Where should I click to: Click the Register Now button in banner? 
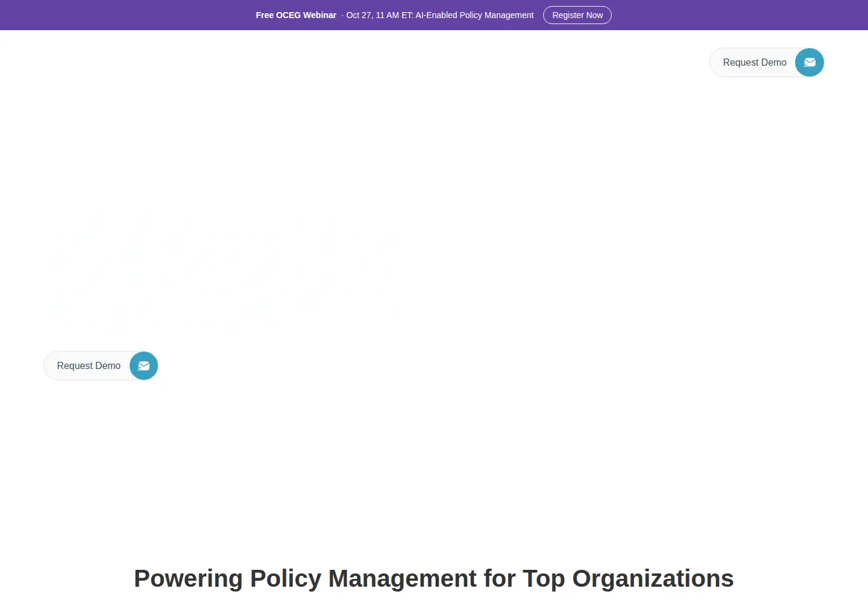(577, 15)
